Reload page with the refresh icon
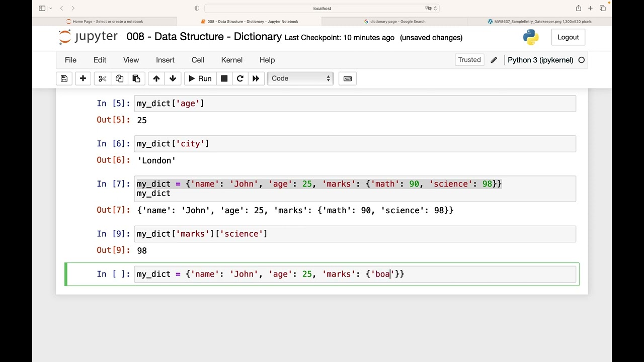The height and width of the screenshot is (362, 644). pos(435,8)
